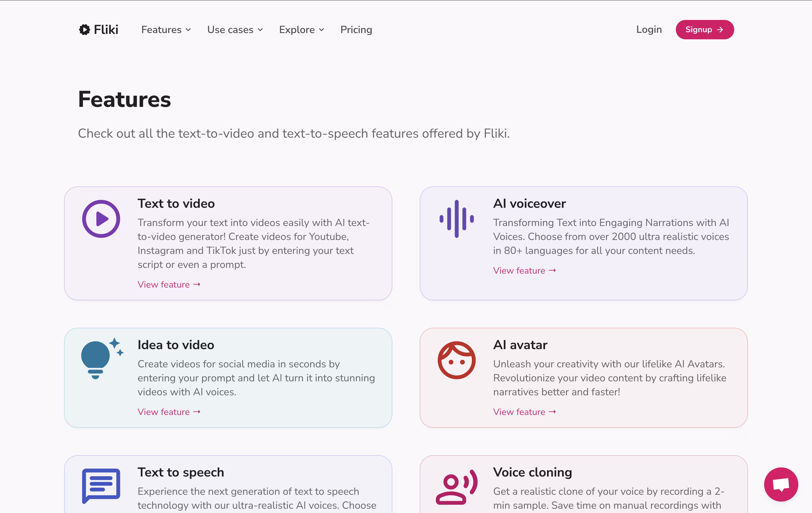
Task: Open the Pricing page
Action: pos(356,30)
